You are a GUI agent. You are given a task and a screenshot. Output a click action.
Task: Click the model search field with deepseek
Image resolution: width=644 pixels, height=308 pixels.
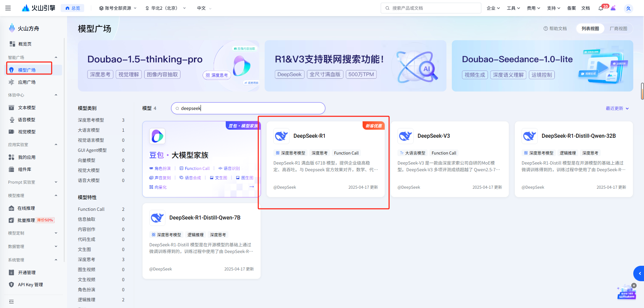(248, 108)
